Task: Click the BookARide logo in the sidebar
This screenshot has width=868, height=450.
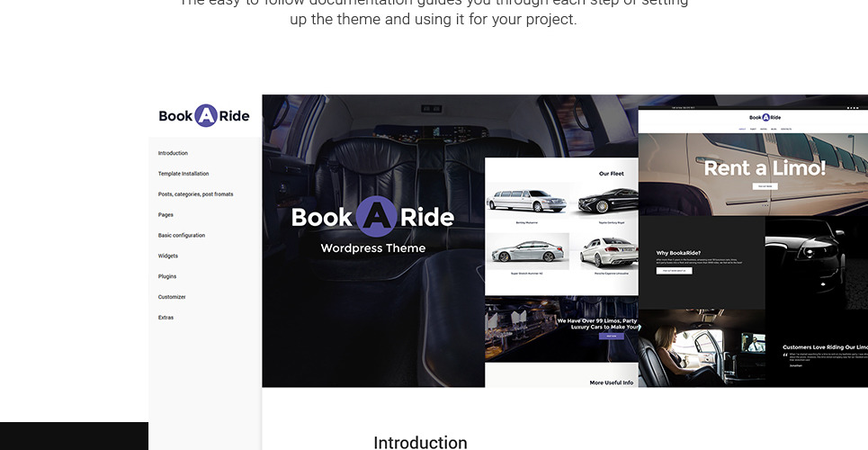Action: pyautogui.click(x=204, y=115)
